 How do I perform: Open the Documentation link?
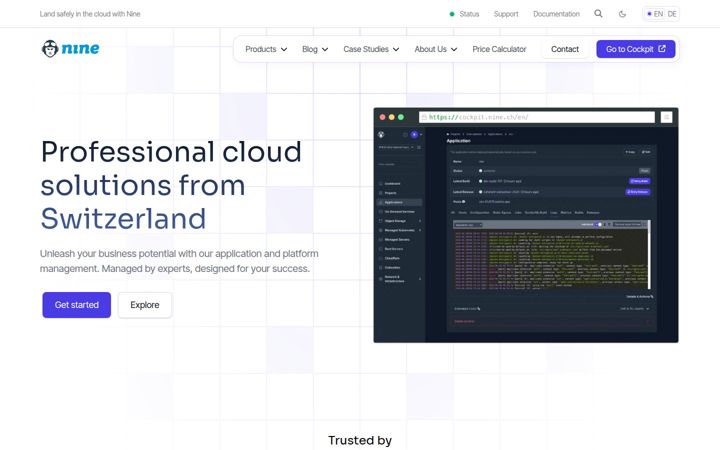[x=556, y=14]
